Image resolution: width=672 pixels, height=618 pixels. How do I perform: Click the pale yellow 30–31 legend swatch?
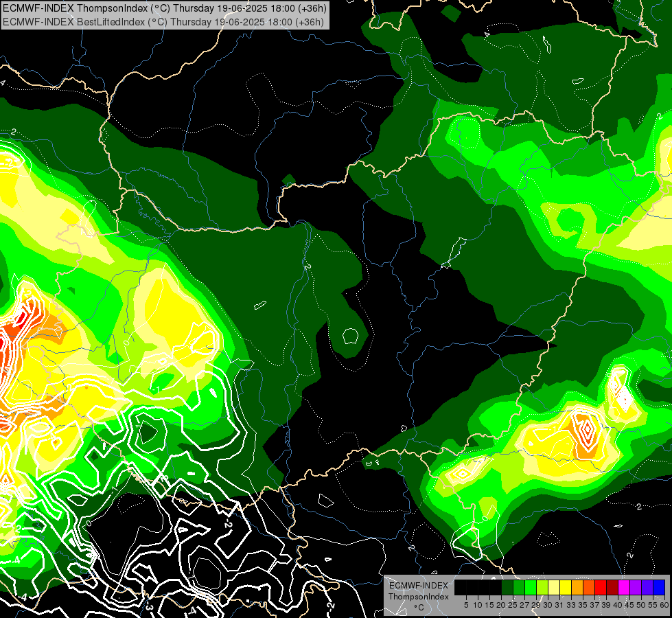(x=554, y=587)
